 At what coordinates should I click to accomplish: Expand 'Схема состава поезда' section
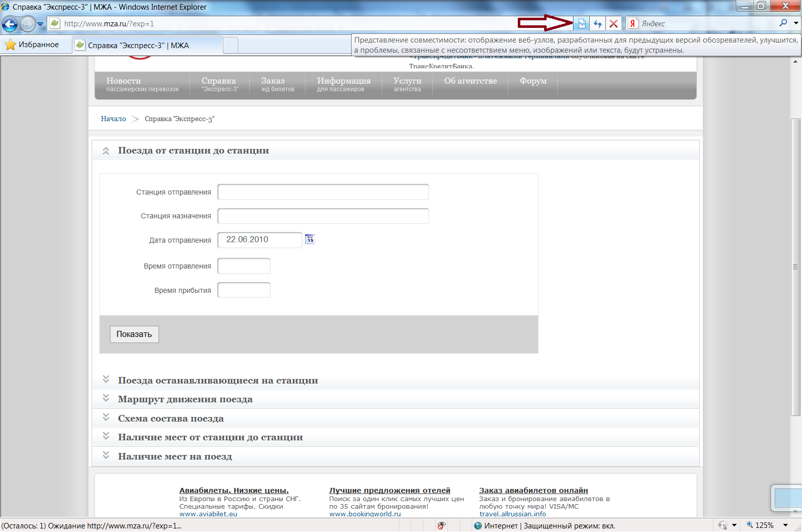pos(106,418)
